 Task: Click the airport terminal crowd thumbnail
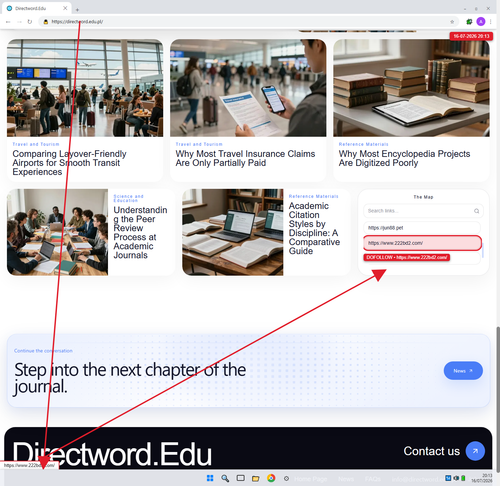click(85, 88)
